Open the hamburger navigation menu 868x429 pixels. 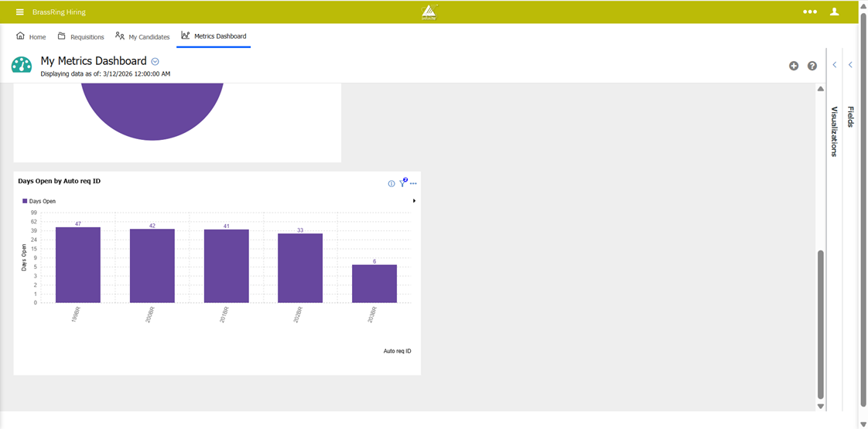20,12
